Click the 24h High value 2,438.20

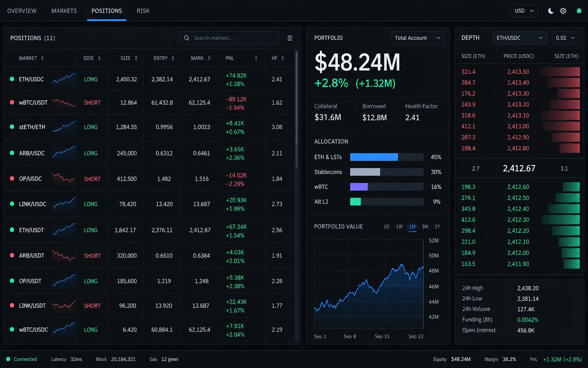(528, 288)
